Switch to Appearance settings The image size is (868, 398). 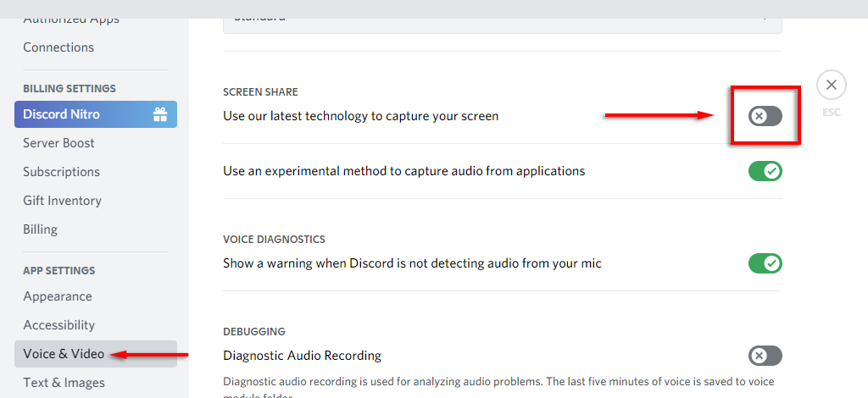[58, 296]
